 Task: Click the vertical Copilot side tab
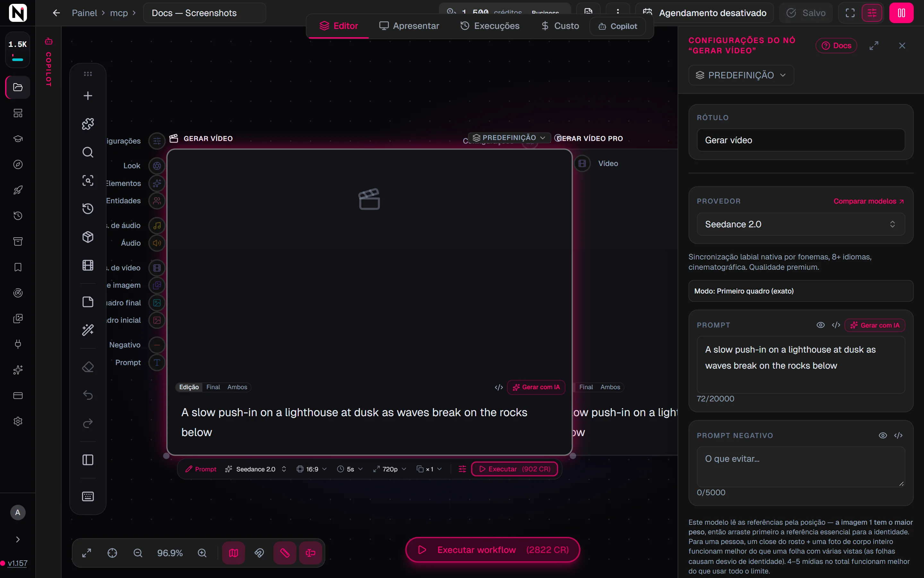click(x=48, y=62)
